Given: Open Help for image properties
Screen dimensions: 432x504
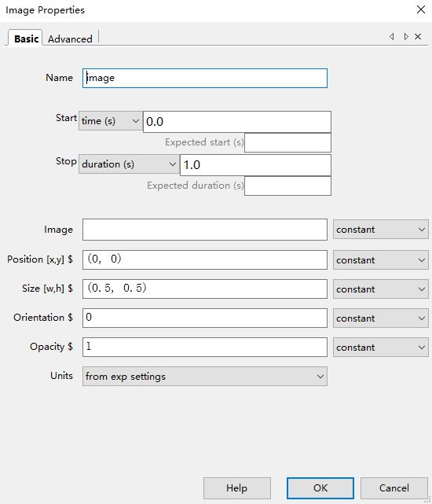Looking at the screenshot, I should click(x=237, y=488).
